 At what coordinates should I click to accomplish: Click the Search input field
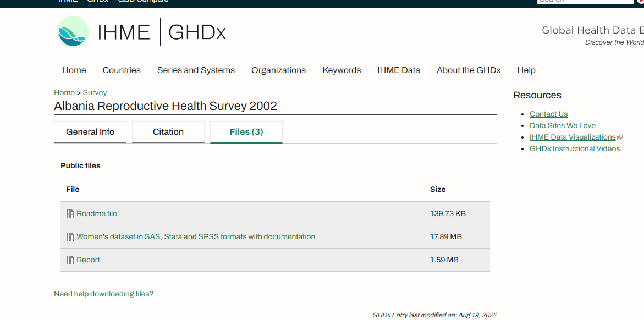click(585, 1)
